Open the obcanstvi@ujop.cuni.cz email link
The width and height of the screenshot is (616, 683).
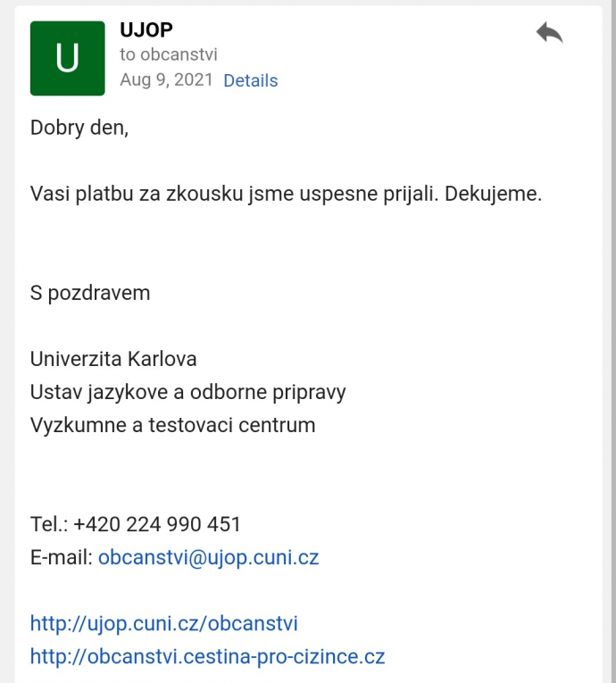click(208, 558)
